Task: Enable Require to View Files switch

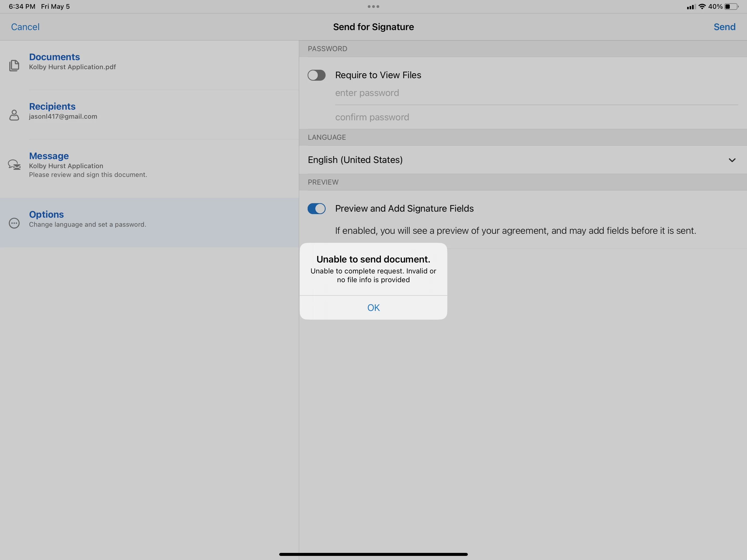Action: point(316,75)
